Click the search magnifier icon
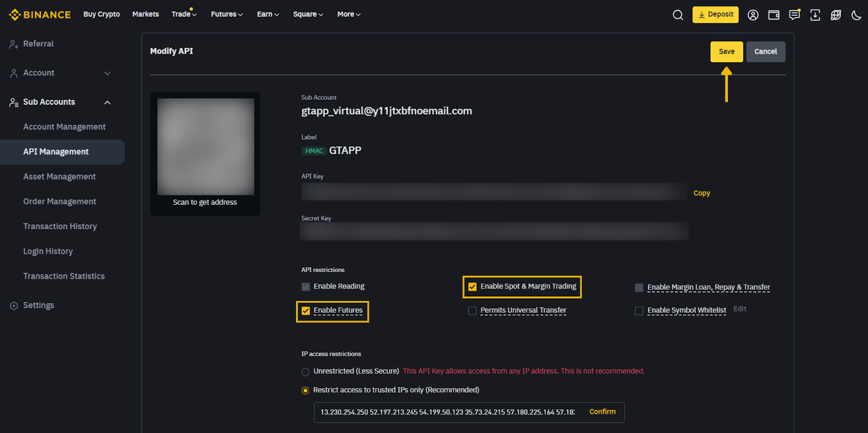The image size is (868, 433). (x=678, y=15)
